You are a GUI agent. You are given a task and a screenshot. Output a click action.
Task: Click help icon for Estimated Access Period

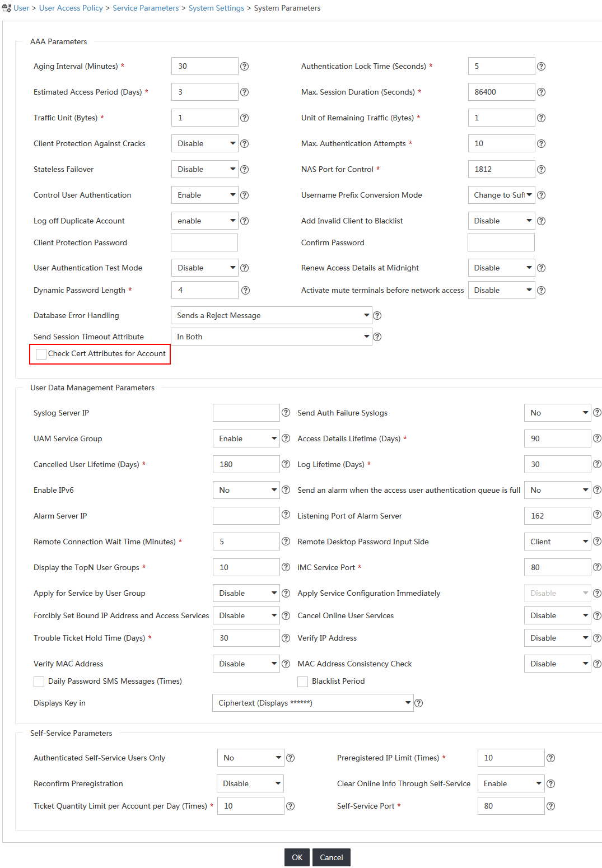(x=244, y=92)
